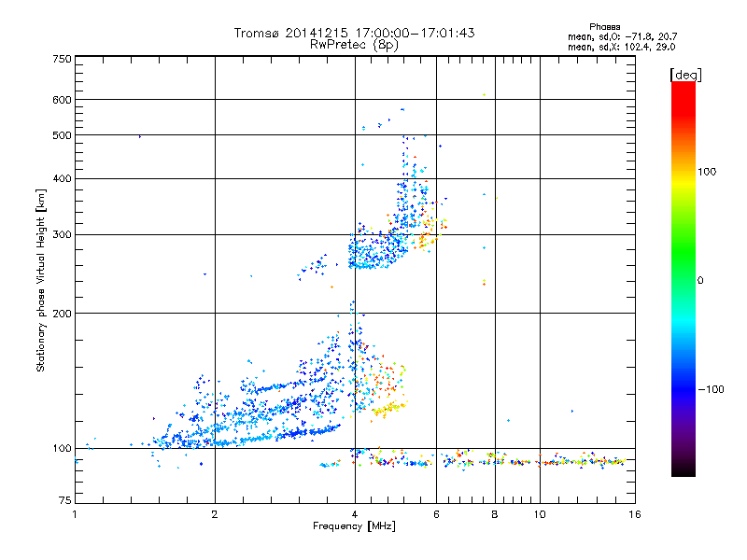Screen dimensions: 747x560
Task: Click the y-axis tick label '500'
Action: click(62, 135)
